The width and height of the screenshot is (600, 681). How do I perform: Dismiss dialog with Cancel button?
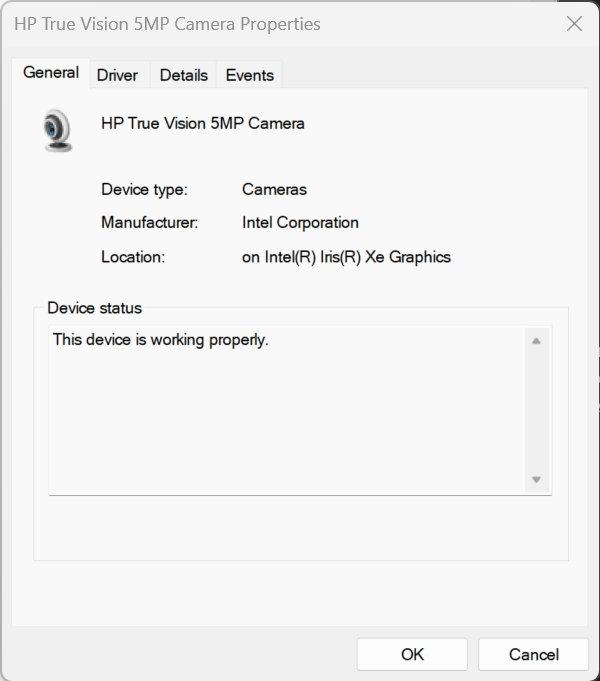534,654
